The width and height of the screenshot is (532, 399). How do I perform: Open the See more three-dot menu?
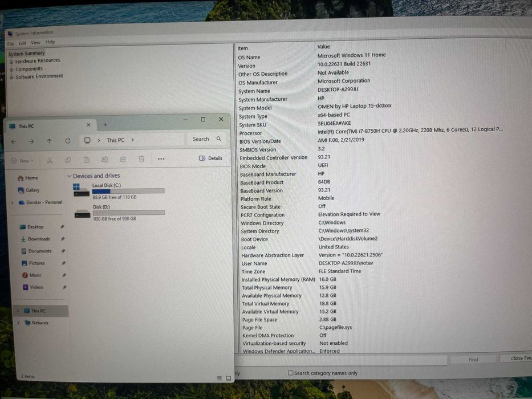[x=161, y=159]
